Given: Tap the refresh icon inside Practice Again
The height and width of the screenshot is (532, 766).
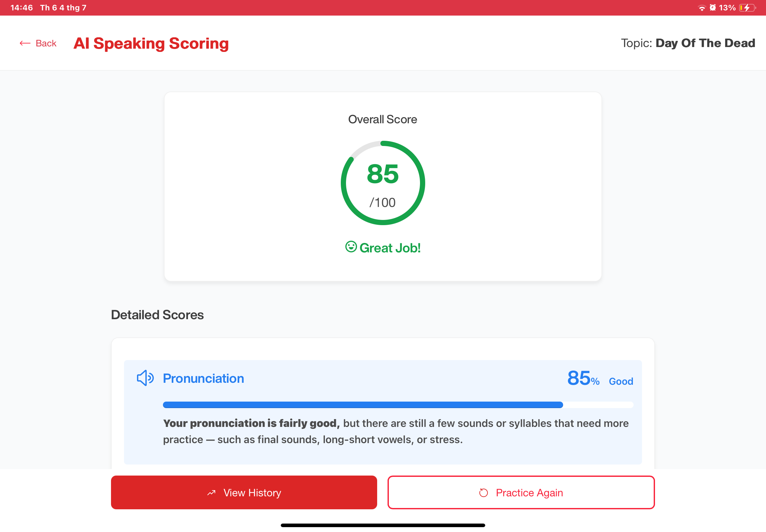Looking at the screenshot, I should tap(483, 493).
